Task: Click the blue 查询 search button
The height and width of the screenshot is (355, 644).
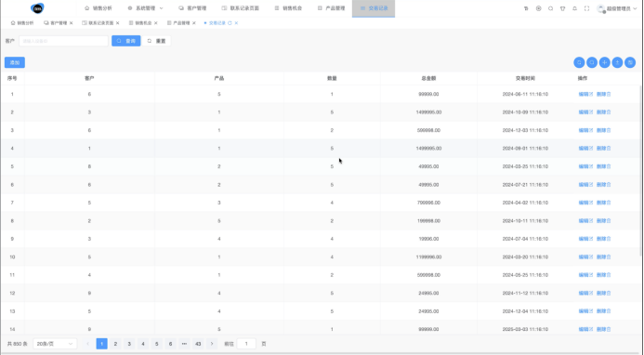Action: (x=126, y=41)
